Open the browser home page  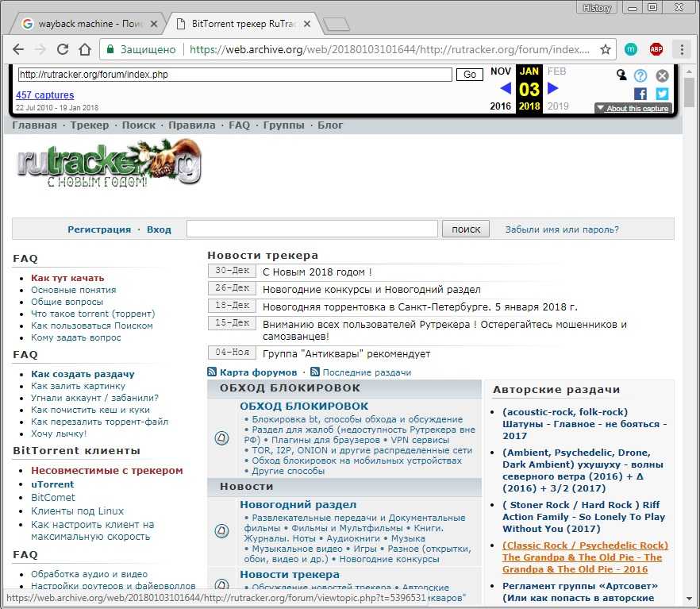[85, 49]
